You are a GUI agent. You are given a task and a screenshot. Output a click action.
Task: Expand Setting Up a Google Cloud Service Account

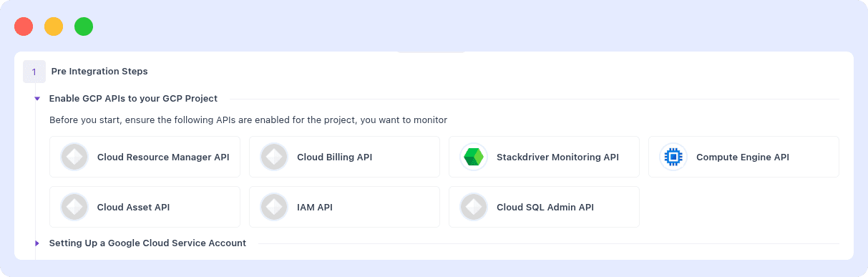coord(37,243)
